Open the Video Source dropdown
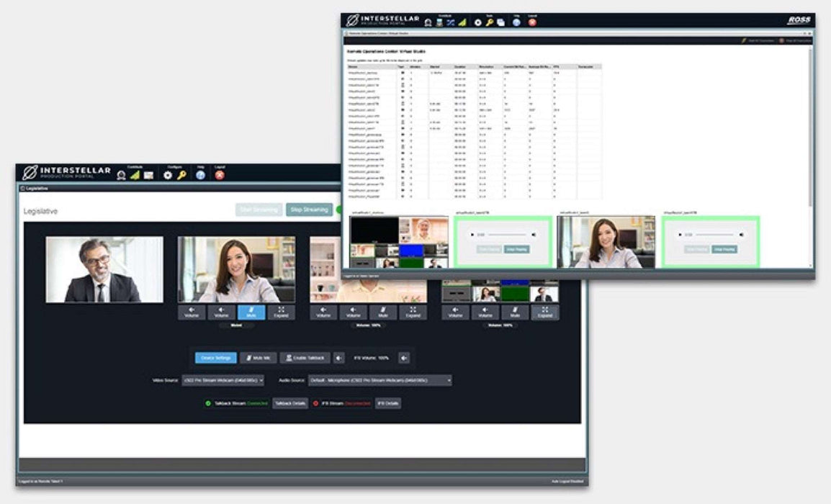Viewport: 831px width, 504px height. coord(223,380)
